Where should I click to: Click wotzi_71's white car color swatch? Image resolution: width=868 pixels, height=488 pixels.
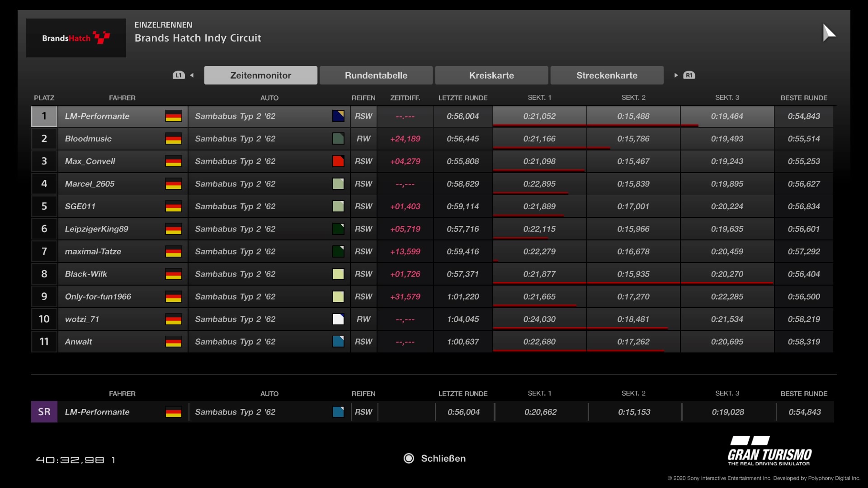(x=338, y=319)
